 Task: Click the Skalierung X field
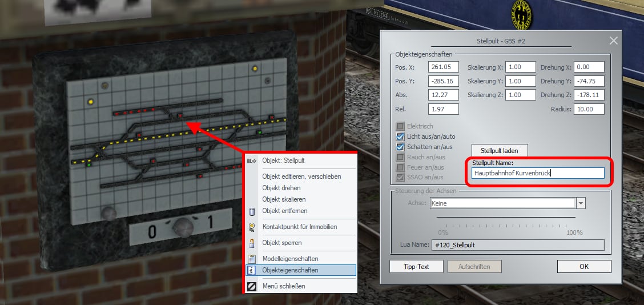tap(520, 67)
